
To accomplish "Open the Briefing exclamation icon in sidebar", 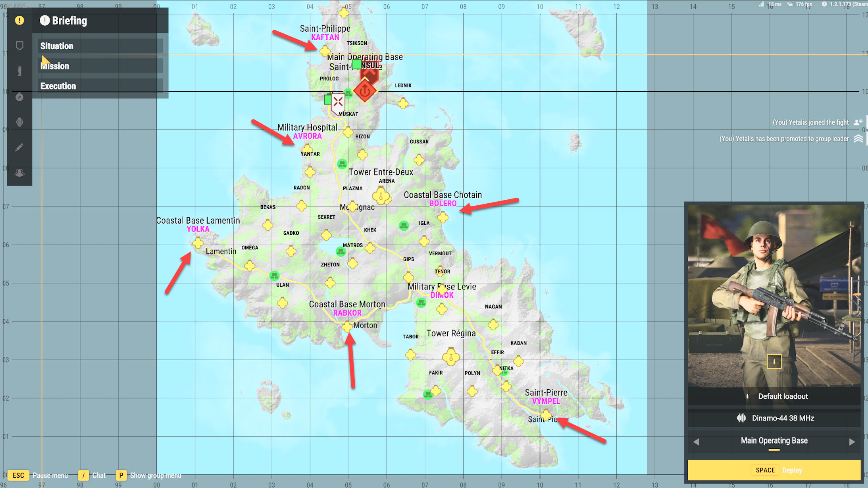I will [x=19, y=20].
